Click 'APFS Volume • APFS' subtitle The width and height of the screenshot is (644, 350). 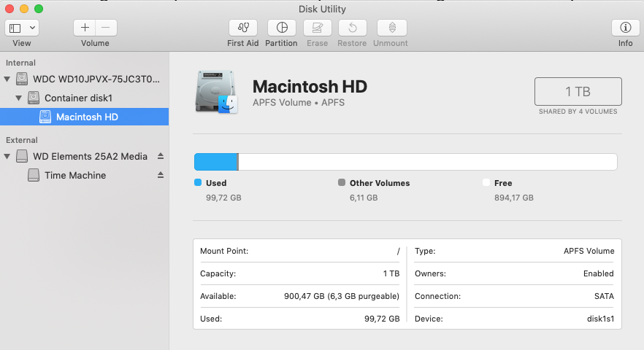coord(299,103)
